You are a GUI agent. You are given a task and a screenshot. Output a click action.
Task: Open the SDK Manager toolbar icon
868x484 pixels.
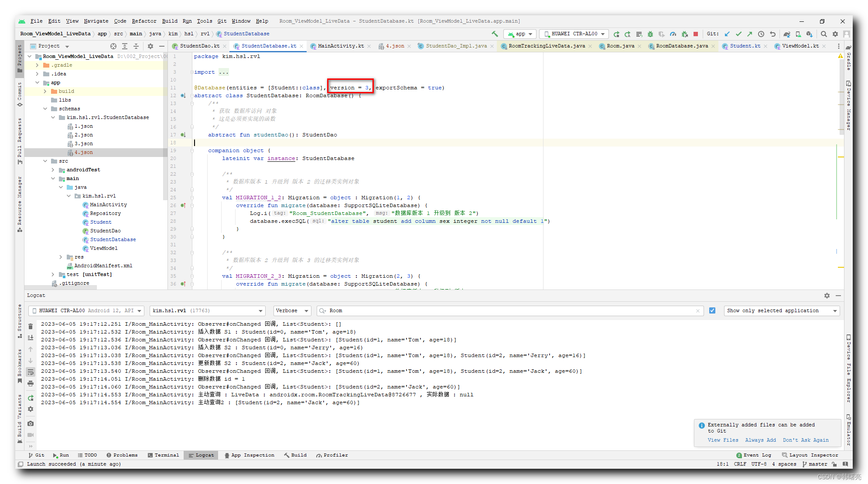point(810,34)
